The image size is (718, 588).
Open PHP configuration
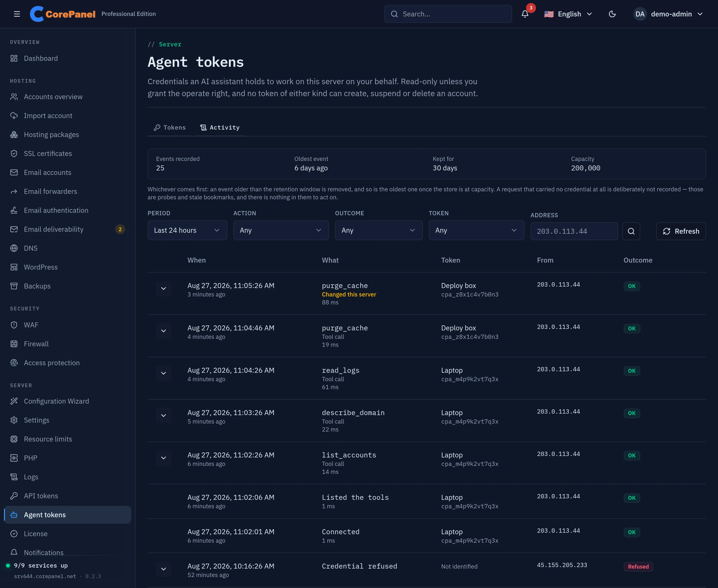click(x=67, y=458)
